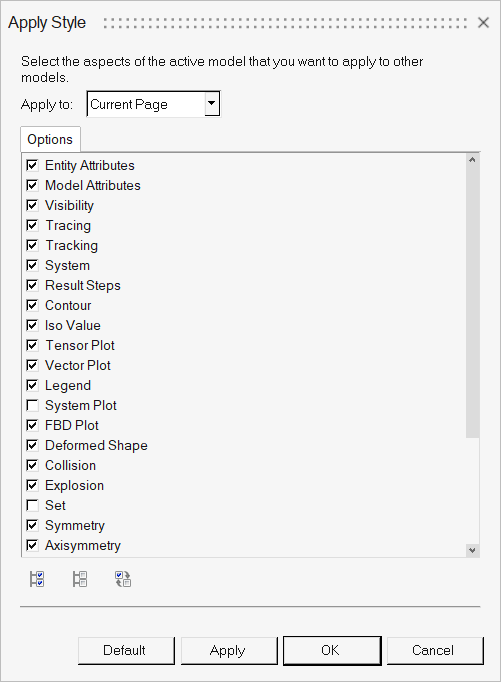501x682 pixels.
Task: Disable the Legend checkbox
Action: coord(32,385)
